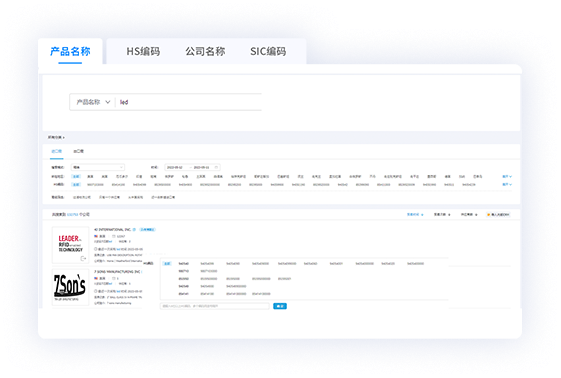Open the 4D INTERNATIONAL INC company link

click(x=112, y=230)
